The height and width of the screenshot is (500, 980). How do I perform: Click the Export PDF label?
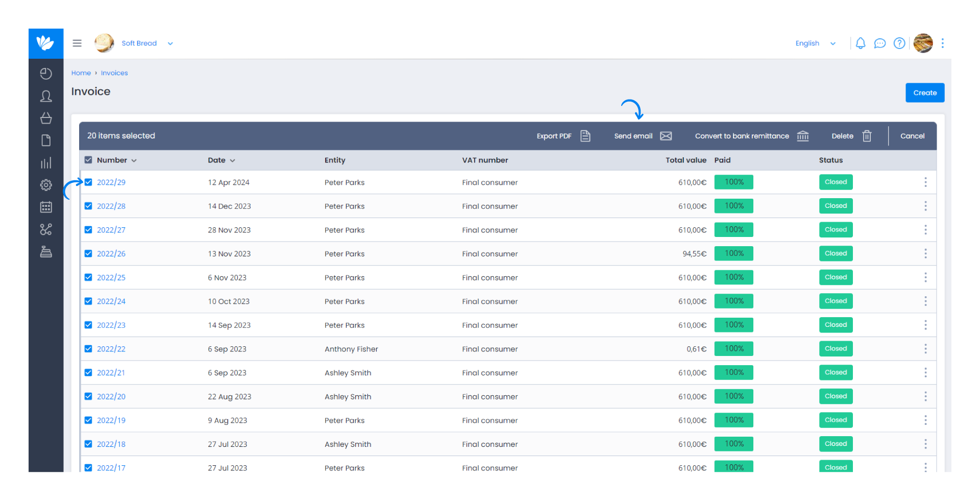click(554, 136)
